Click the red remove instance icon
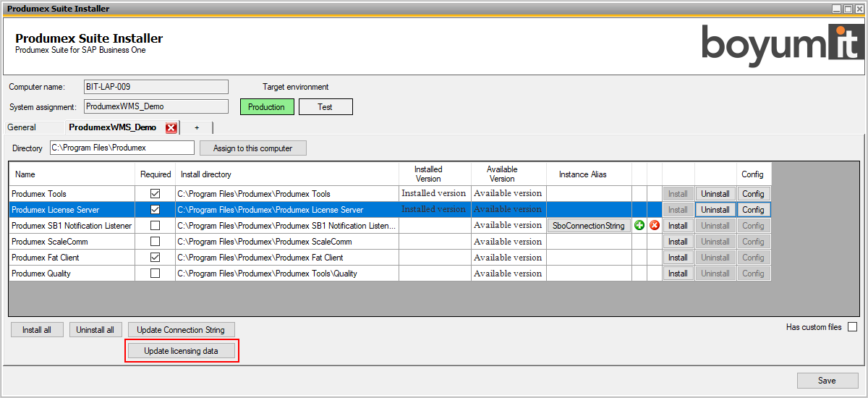This screenshot has width=868, height=398. click(x=655, y=225)
